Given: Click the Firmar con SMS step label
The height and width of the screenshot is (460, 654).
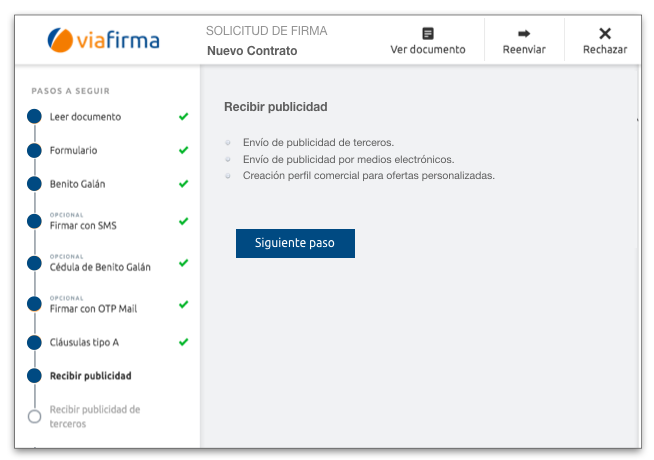Looking at the screenshot, I should (83, 226).
